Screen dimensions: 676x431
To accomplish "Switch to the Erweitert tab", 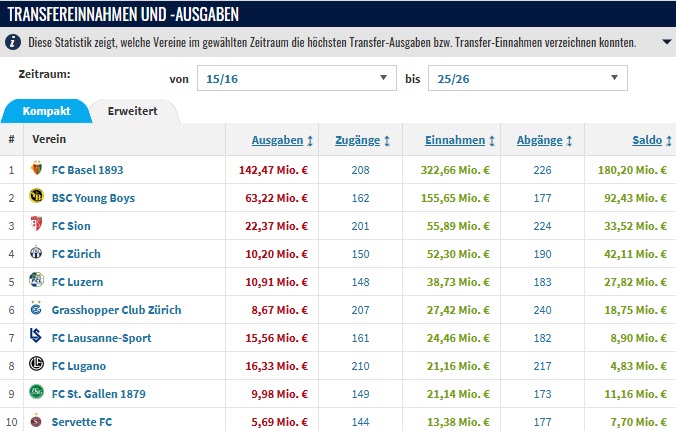I will 132,110.
